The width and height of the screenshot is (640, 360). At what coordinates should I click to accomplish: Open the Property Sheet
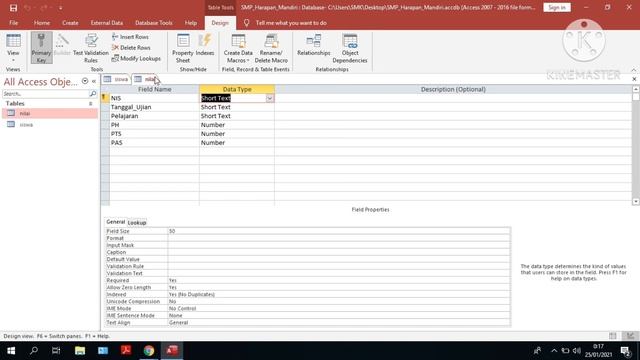(x=182, y=48)
